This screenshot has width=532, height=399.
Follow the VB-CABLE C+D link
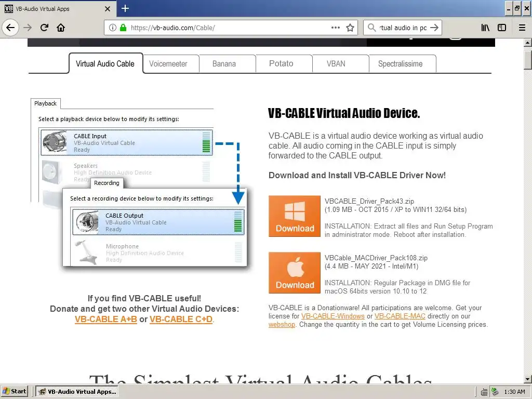point(181,320)
